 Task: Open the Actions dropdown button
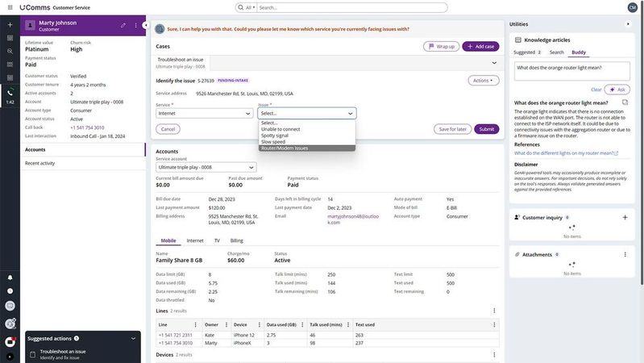484,81
